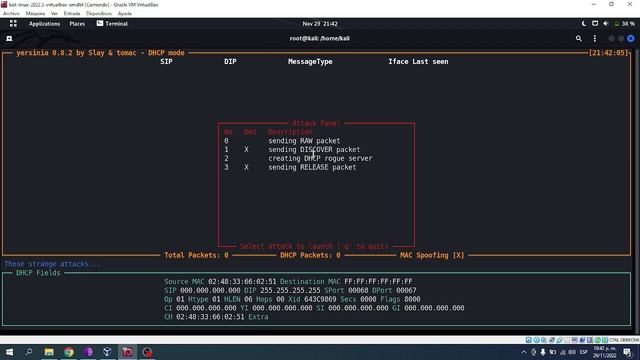Click the VirtualBox keyboard capture status icon
Screen dimensions: 640x360
point(605,340)
